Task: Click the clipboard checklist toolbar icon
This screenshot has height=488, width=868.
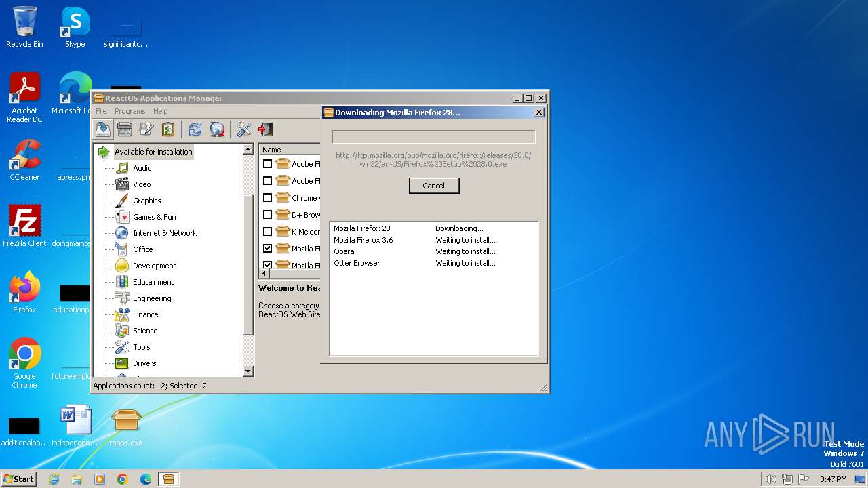Action: click(168, 129)
